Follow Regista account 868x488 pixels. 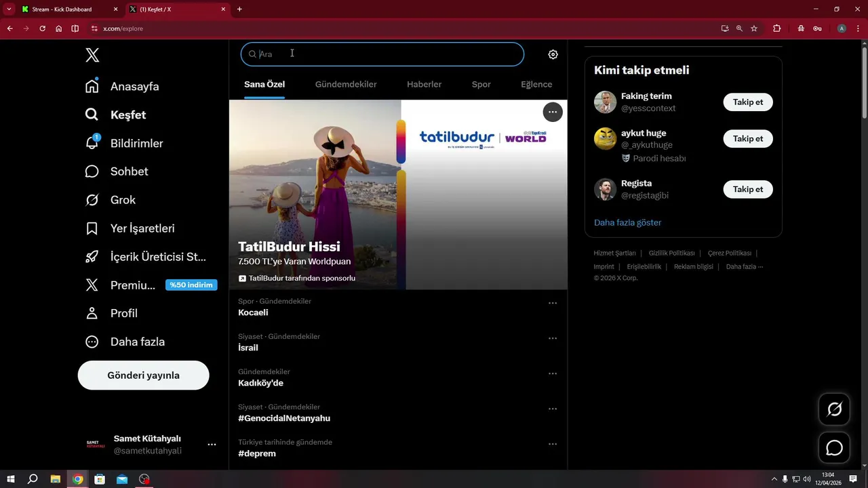point(748,189)
